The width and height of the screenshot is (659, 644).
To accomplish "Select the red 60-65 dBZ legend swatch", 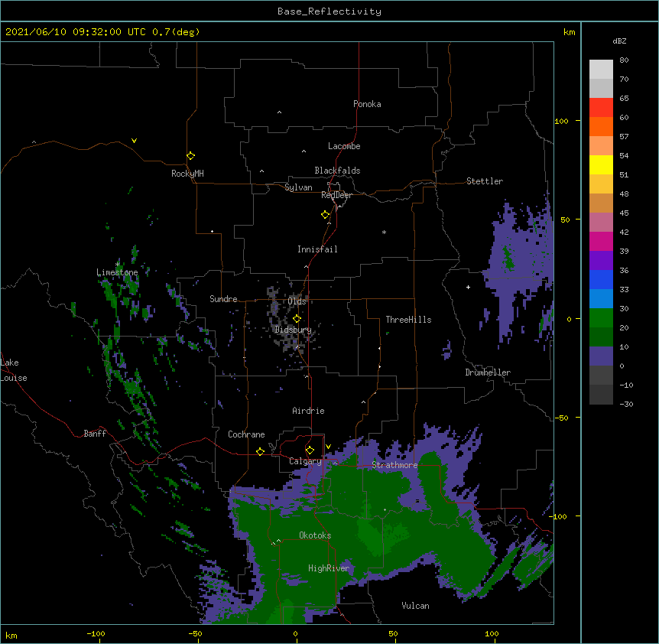I will coord(601,108).
